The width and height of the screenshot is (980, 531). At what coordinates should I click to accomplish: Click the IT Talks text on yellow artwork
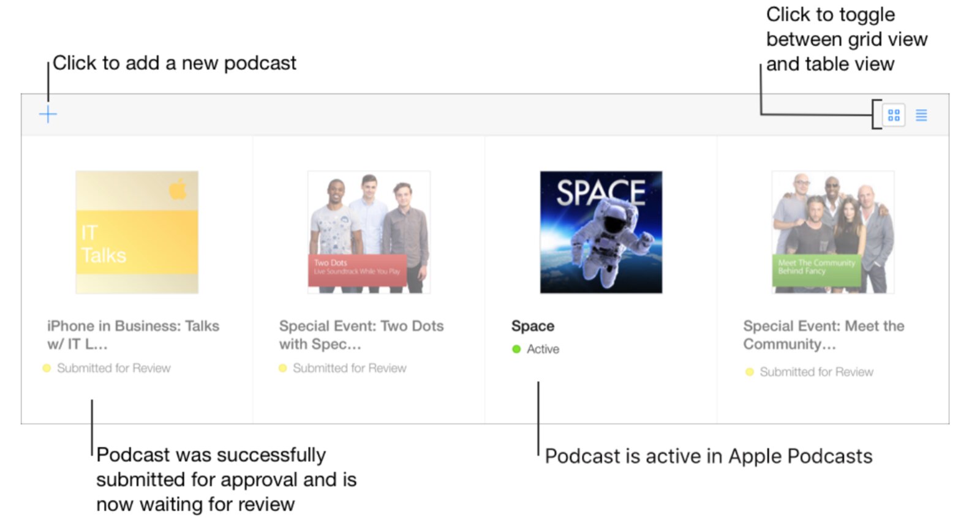[103, 244]
